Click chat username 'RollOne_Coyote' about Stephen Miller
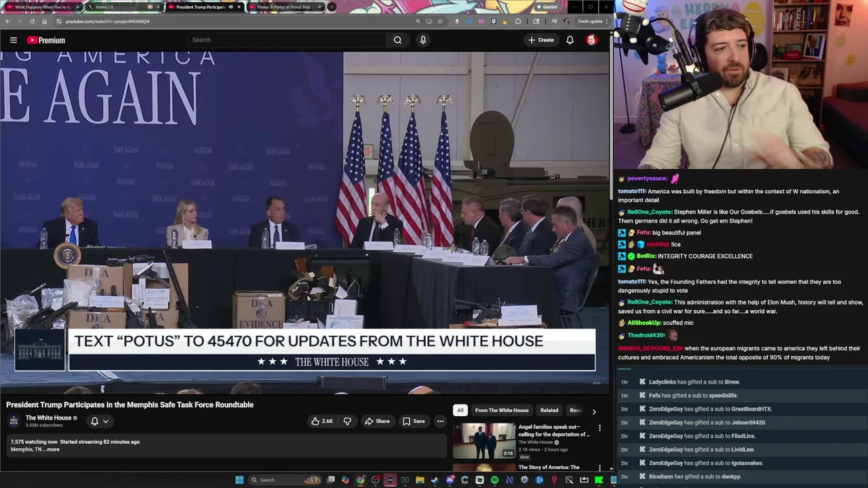The height and width of the screenshot is (488, 868). click(x=649, y=212)
